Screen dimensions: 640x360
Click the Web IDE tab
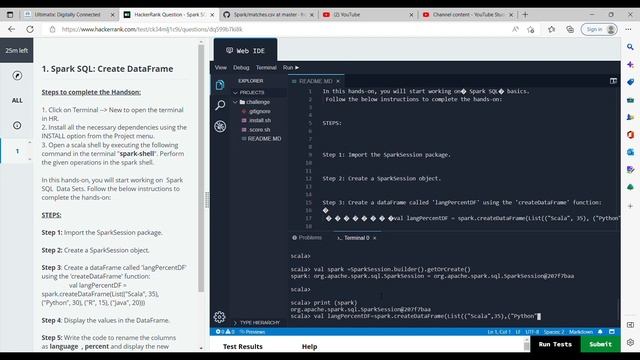[246, 51]
